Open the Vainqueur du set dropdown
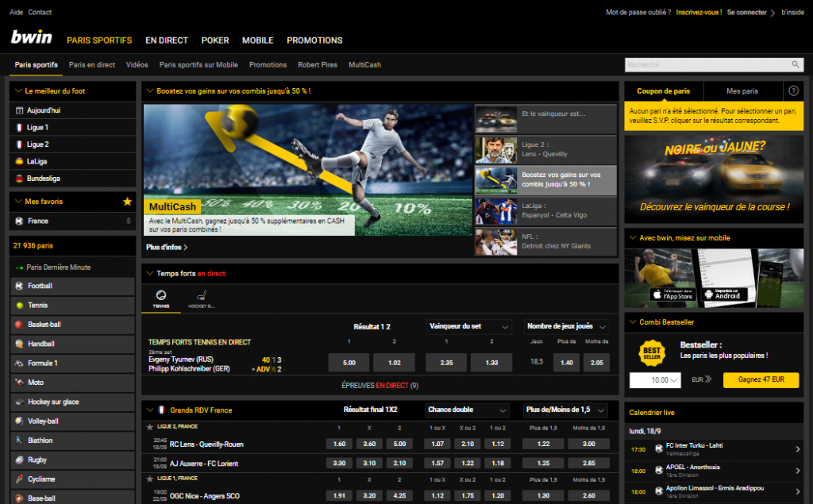Viewport: 813px width, 504px height. [x=468, y=326]
